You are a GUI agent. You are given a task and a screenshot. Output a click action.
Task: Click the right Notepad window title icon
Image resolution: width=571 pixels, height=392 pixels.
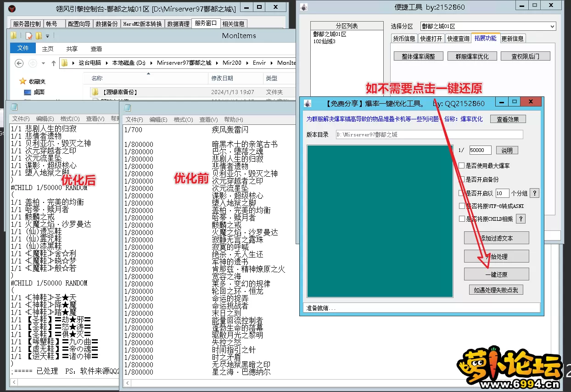[x=127, y=108]
